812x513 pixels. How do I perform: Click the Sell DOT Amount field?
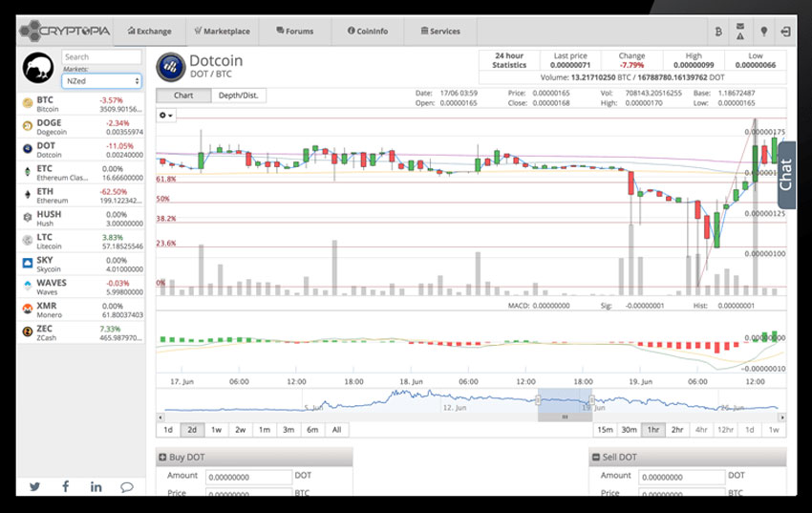click(x=682, y=477)
